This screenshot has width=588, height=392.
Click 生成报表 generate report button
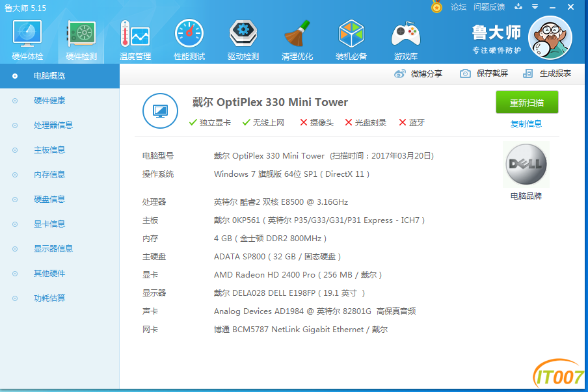pyautogui.click(x=547, y=73)
